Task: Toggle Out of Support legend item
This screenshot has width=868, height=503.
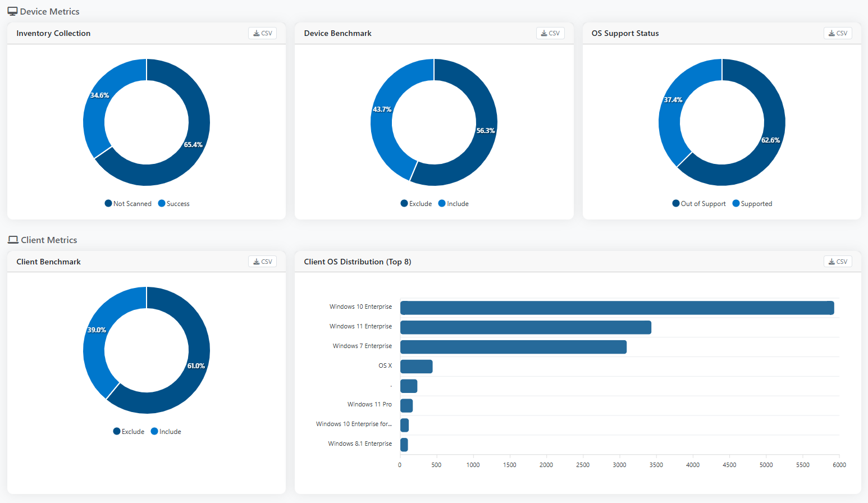Action: pyautogui.click(x=699, y=204)
